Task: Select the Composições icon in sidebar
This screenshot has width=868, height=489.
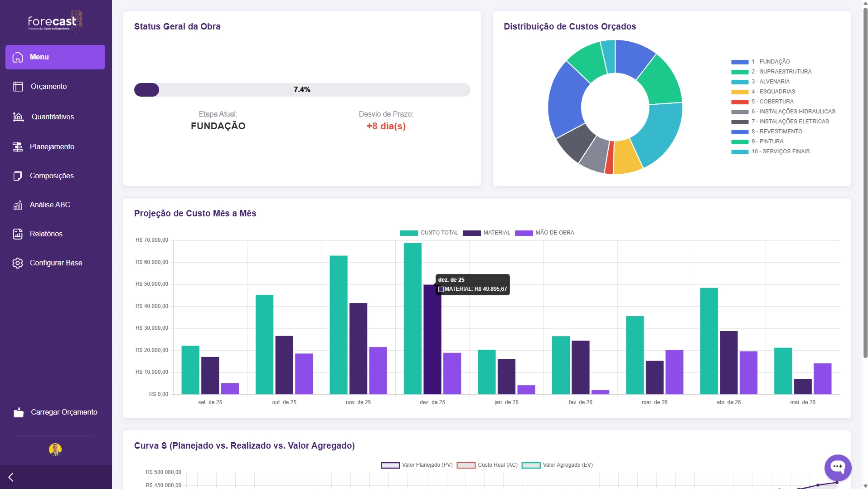Action: (x=18, y=176)
